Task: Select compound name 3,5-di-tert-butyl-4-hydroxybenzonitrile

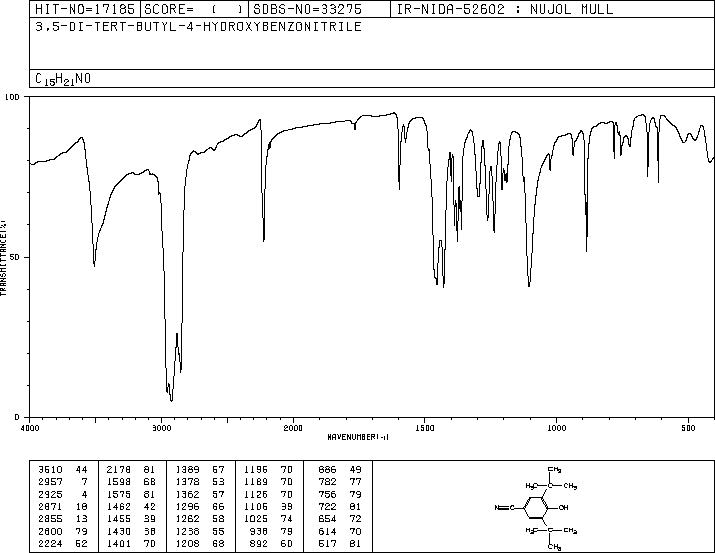Action: (198, 26)
